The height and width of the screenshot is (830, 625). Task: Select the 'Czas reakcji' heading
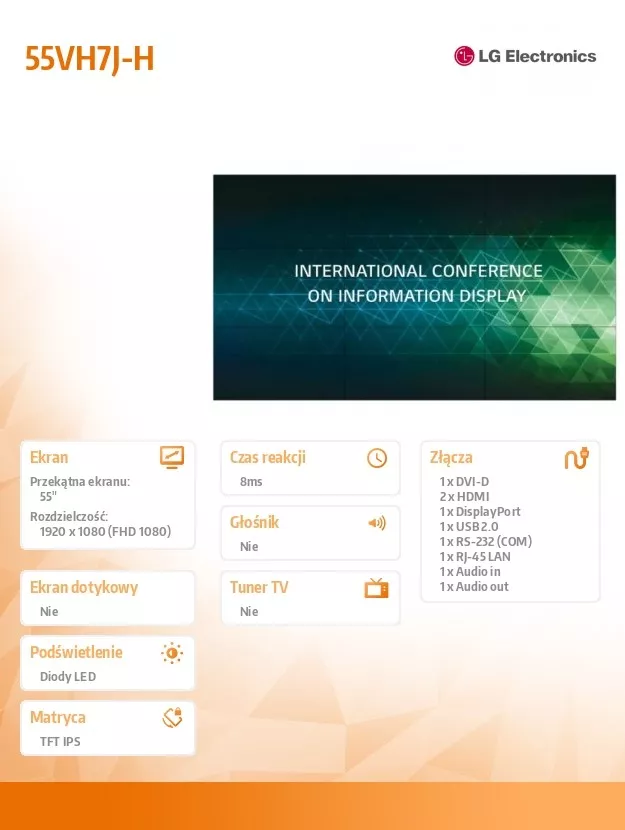tap(268, 457)
